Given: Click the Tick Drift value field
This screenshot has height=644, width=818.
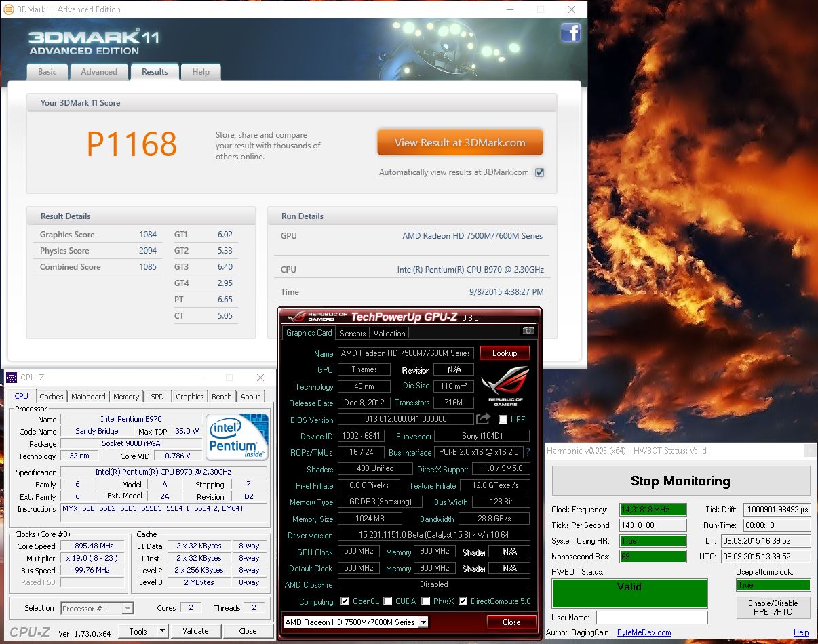Looking at the screenshot, I should coord(777,510).
